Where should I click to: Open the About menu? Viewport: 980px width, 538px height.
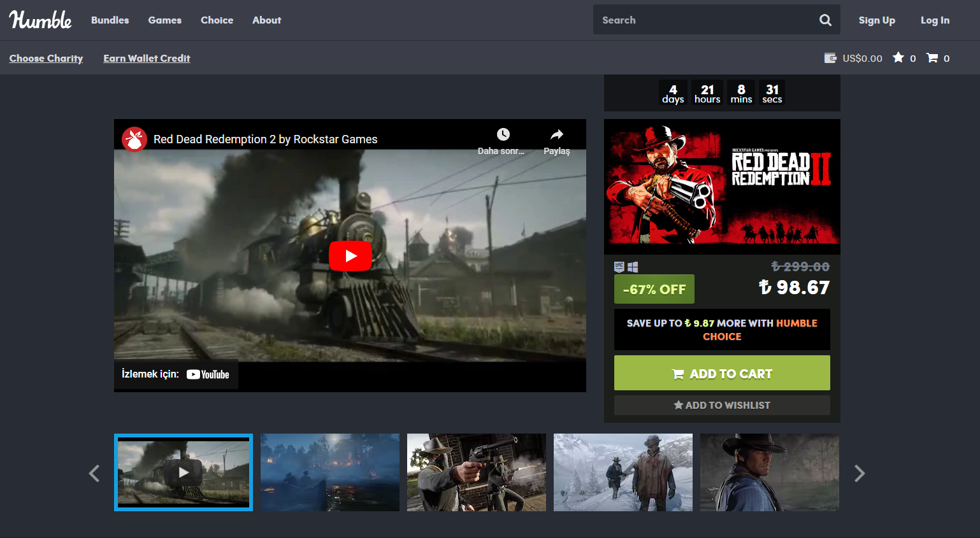pos(267,20)
